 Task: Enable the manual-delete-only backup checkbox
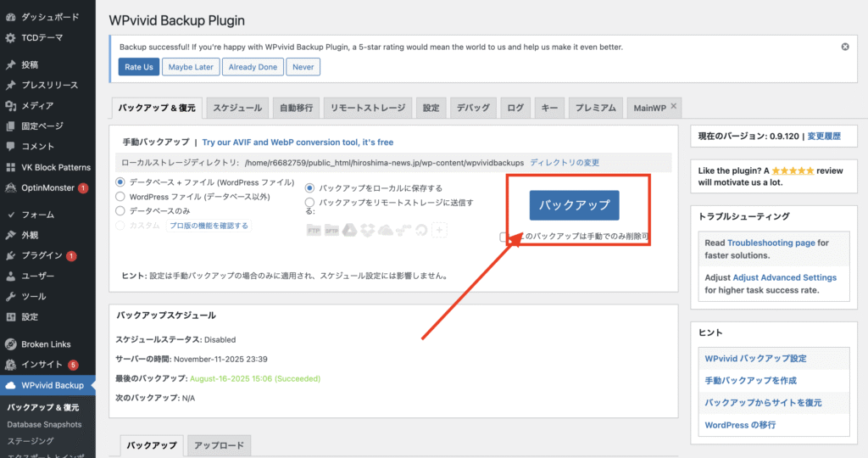504,237
